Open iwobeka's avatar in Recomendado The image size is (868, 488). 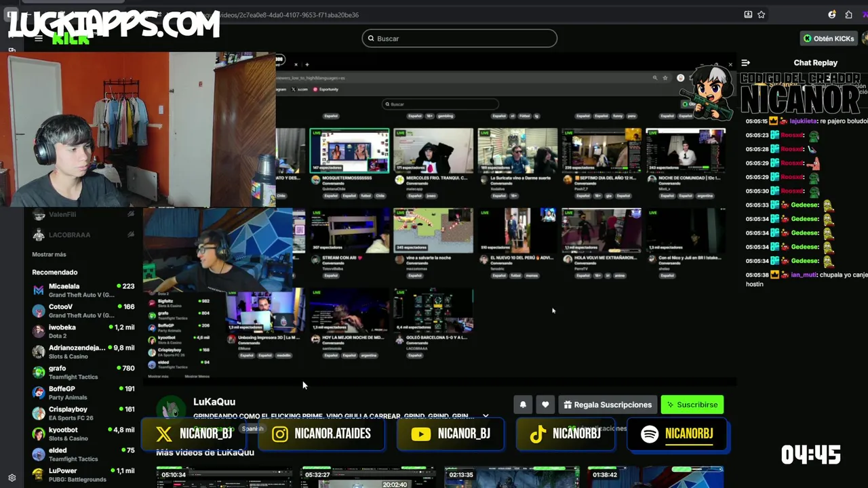coord(39,331)
